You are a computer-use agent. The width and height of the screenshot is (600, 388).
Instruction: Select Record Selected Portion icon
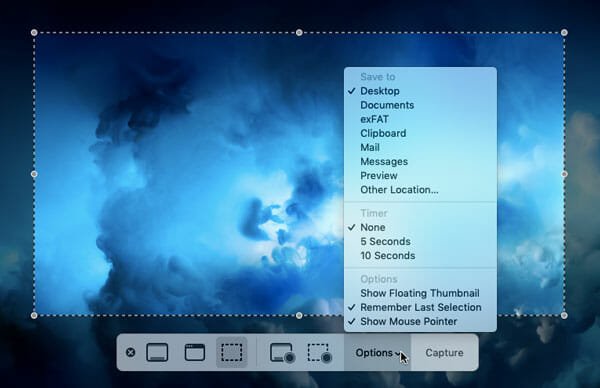(320, 352)
